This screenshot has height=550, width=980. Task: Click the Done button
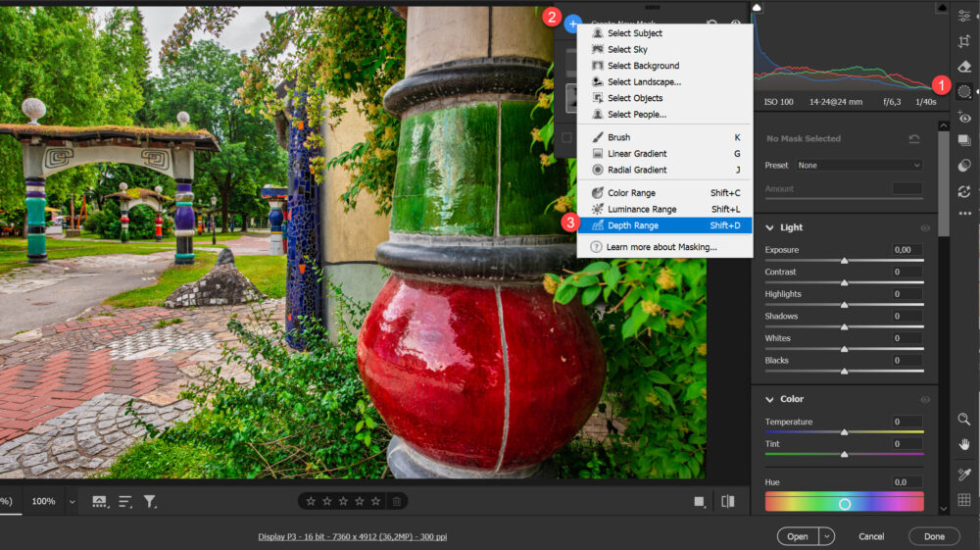pyautogui.click(x=933, y=536)
